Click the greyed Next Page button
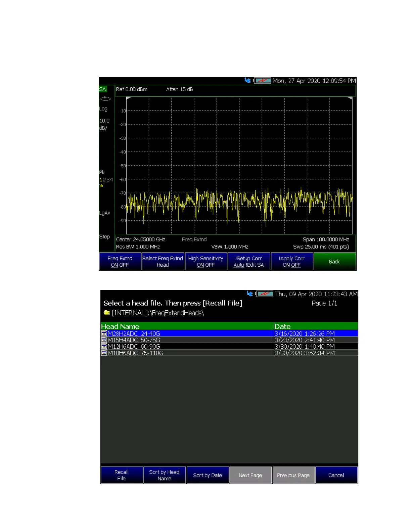 point(250,475)
